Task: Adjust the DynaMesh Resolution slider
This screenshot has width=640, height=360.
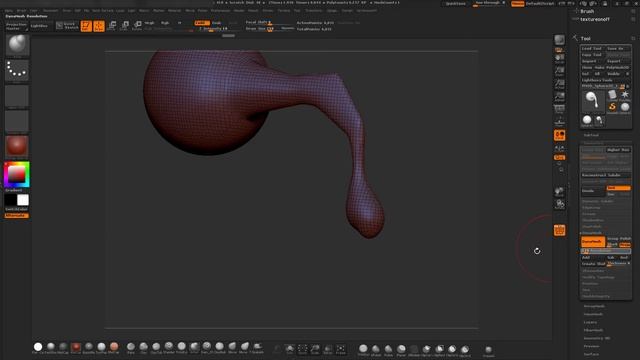Action: click(x=606, y=251)
